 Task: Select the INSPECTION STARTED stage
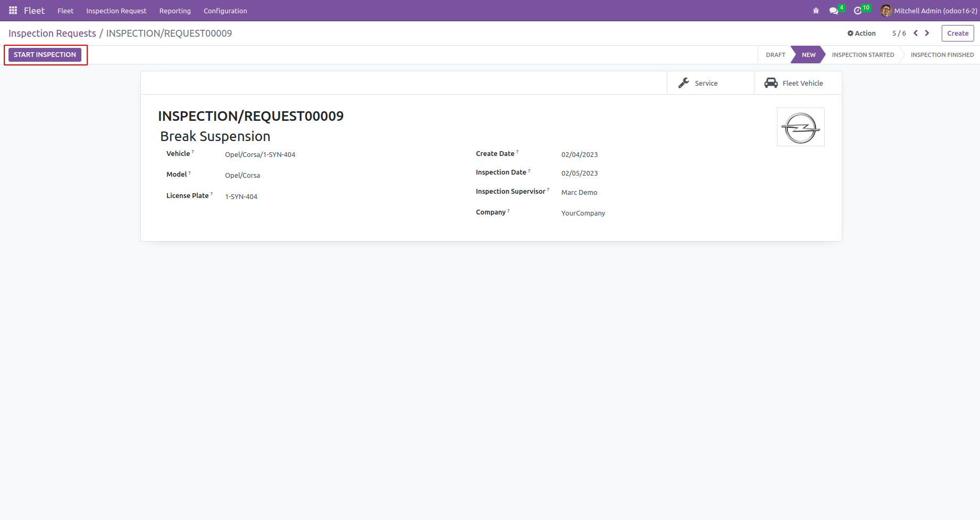[863, 55]
